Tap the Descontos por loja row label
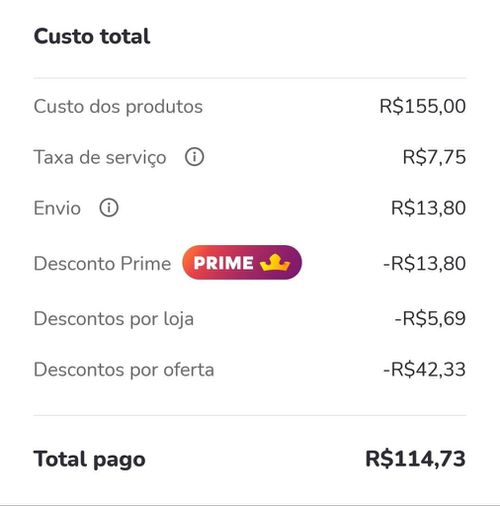500x506 pixels. 114,319
